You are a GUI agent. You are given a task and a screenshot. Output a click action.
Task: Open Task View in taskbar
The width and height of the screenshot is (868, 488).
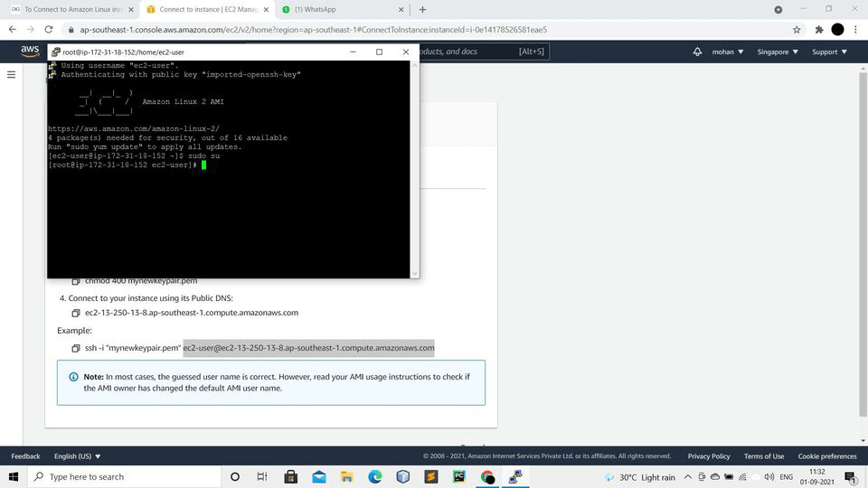[x=262, y=477]
